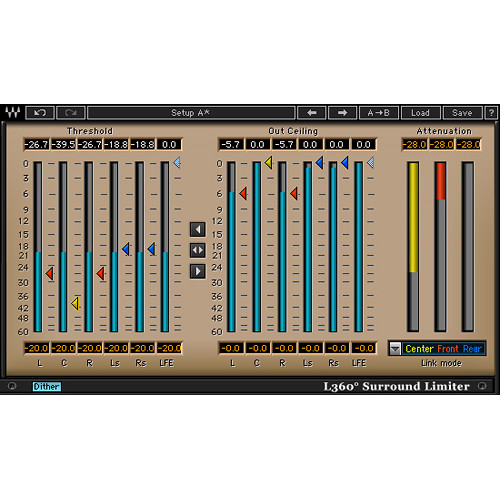Click the Waves logo icon
This screenshot has width=500, height=500.
coord(13,113)
